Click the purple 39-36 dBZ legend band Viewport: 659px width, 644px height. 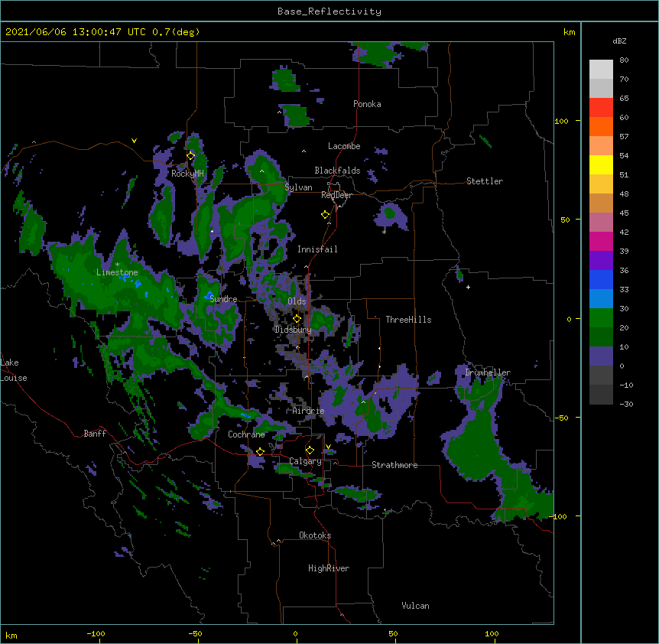[601, 261]
